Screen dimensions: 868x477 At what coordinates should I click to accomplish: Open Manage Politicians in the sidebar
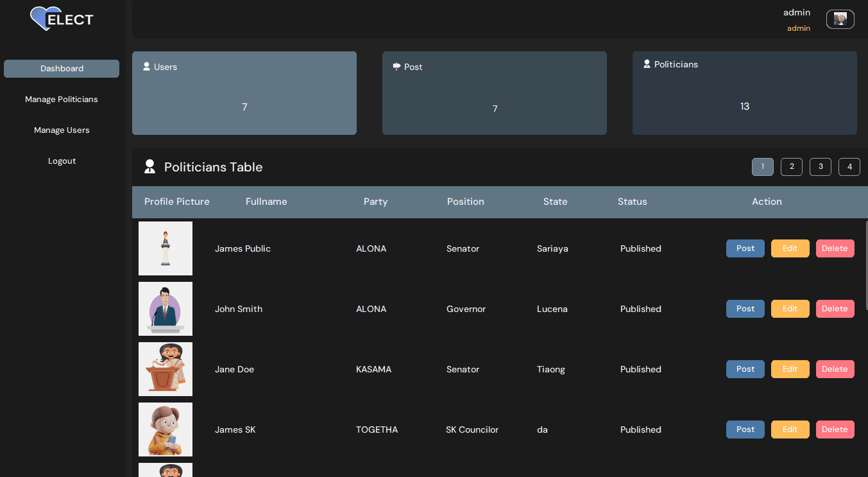pyautogui.click(x=62, y=100)
